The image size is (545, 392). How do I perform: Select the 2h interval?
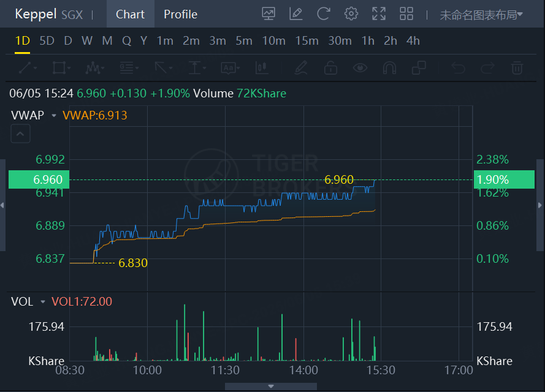coord(391,41)
